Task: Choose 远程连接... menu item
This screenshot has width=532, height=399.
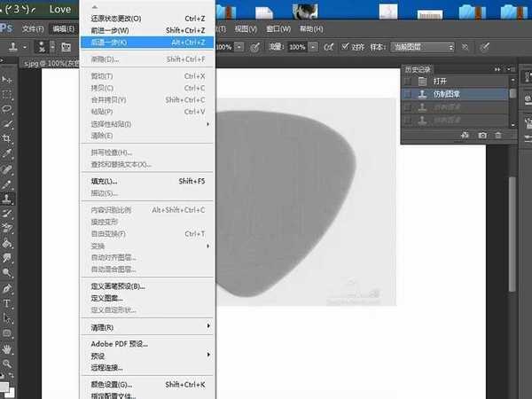Action: pos(147,367)
